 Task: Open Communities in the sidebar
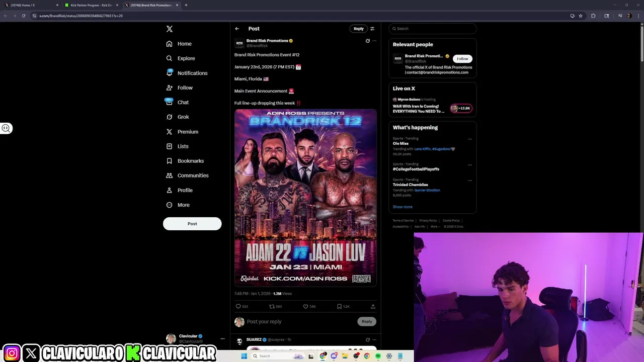pyautogui.click(x=187, y=175)
